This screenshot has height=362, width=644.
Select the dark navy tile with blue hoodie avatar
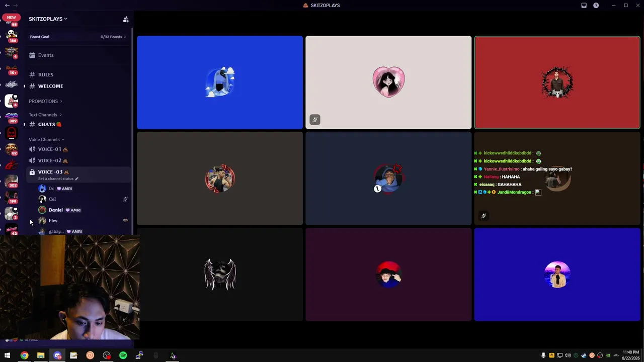tap(388, 178)
